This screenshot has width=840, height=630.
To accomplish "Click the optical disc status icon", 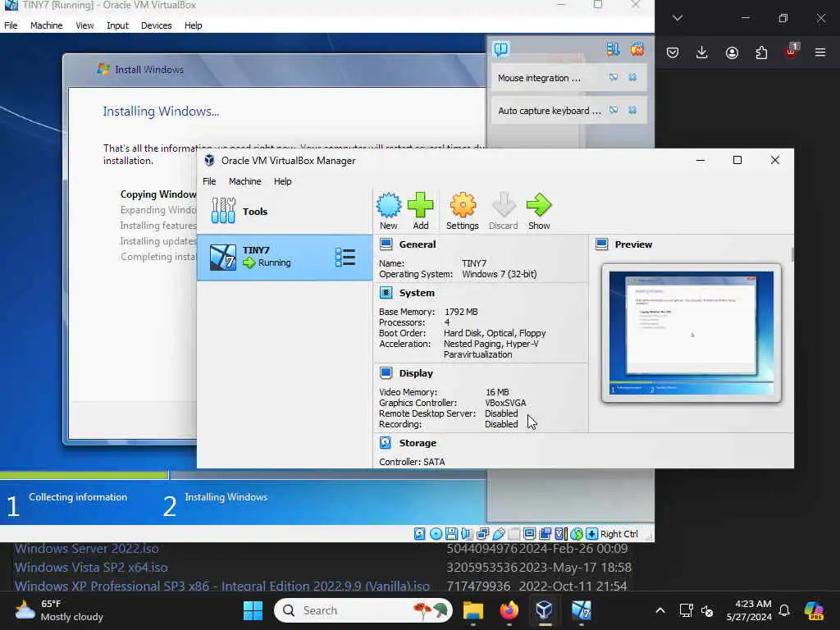I will click(x=436, y=533).
